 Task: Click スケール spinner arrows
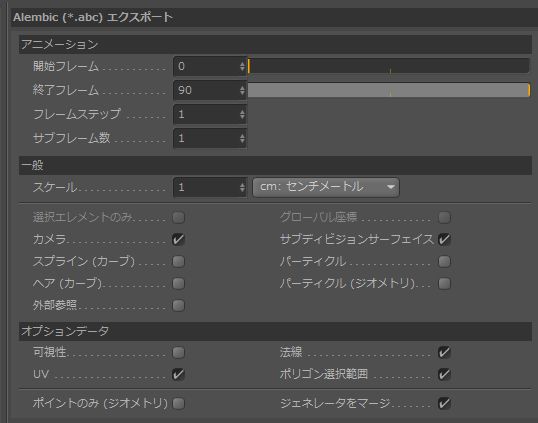[x=242, y=187]
